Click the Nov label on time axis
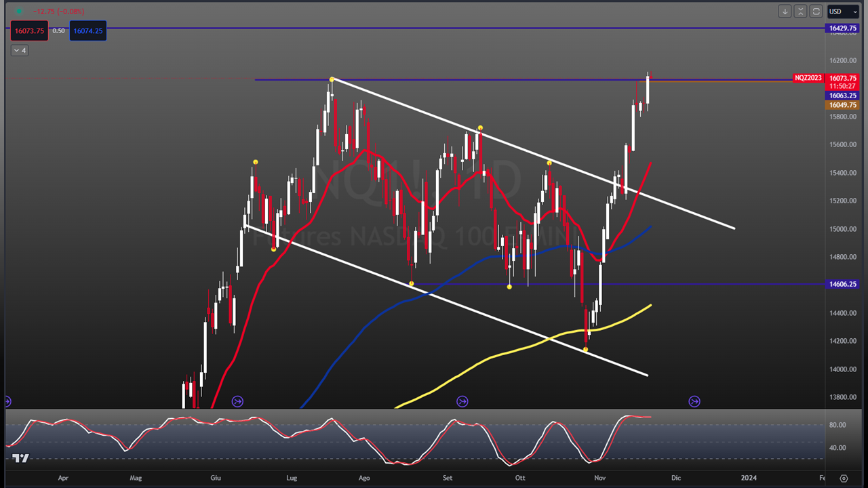Image resolution: width=868 pixels, height=488 pixels. tap(600, 478)
